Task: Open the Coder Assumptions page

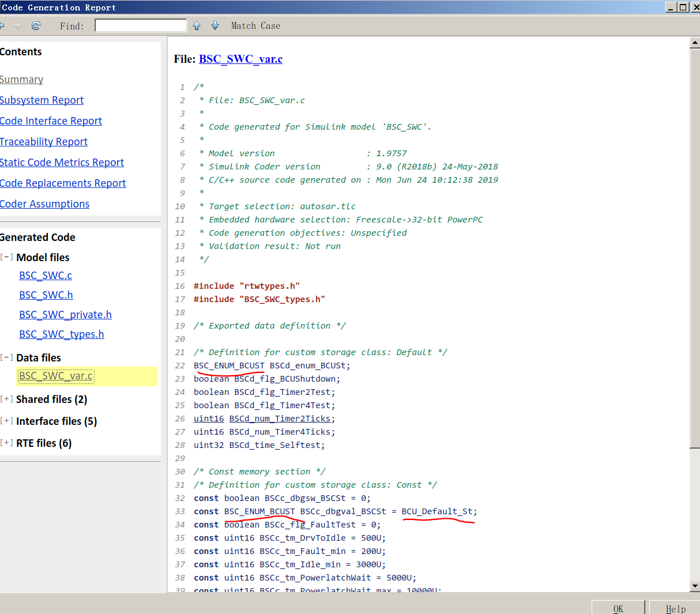Action: pyautogui.click(x=44, y=204)
